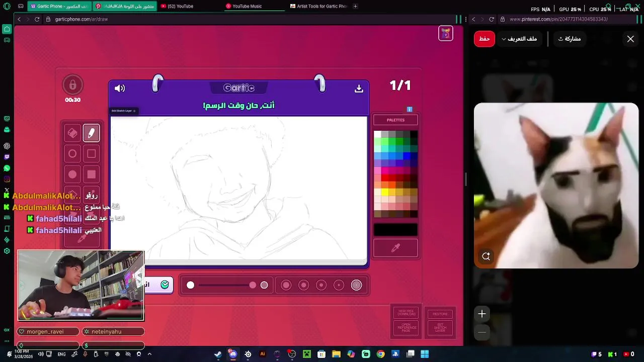Click the cat meme image
The image size is (644, 362).
(x=556, y=186)
